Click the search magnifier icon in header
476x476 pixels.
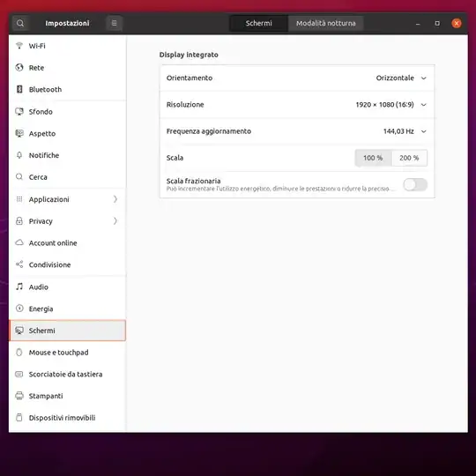[x=20, y=23]
